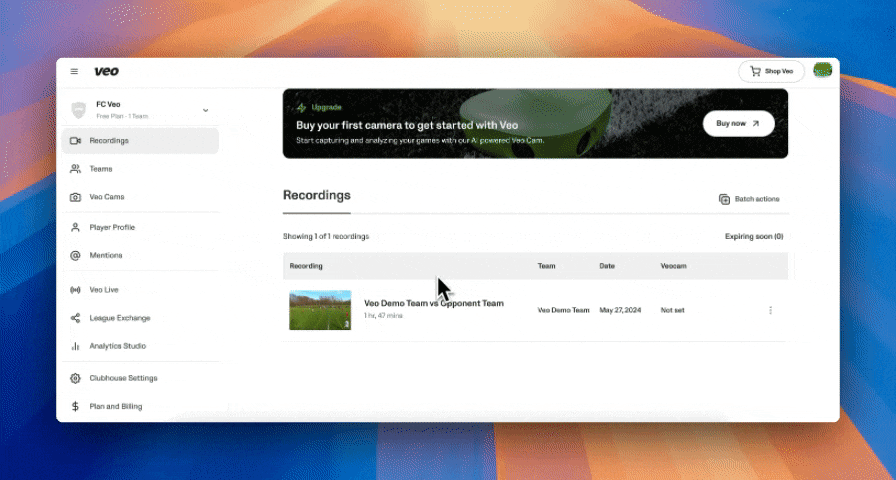Viewport: 896px width, 480px height.
Task: Click the FC Veo club name
Action: coord(108,105)
